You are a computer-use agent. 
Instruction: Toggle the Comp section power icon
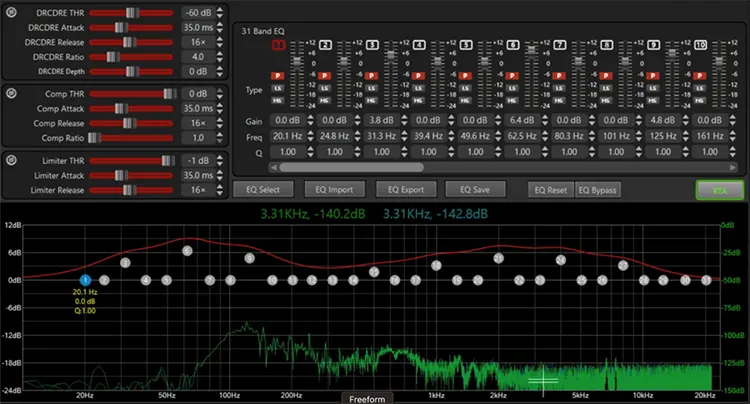tap(11, 93)
